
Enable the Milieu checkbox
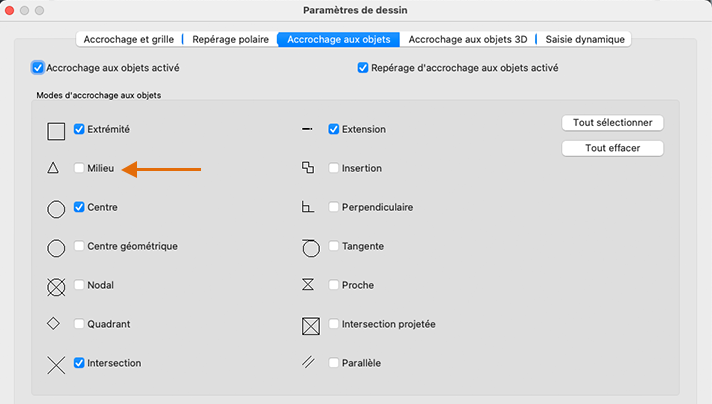pos(79,169)
